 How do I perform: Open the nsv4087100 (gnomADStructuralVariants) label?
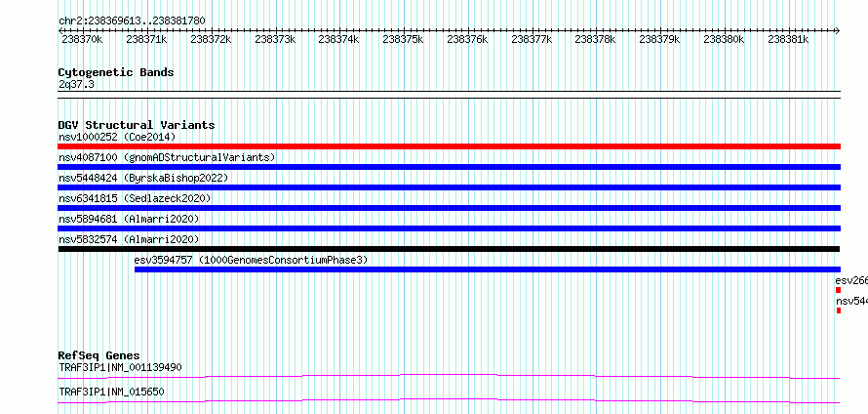point(167,157)
